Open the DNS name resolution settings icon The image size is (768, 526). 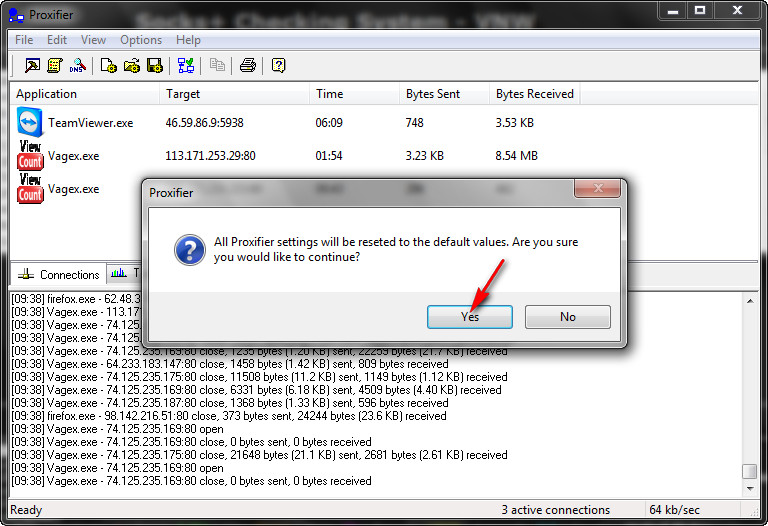[78, 65]
